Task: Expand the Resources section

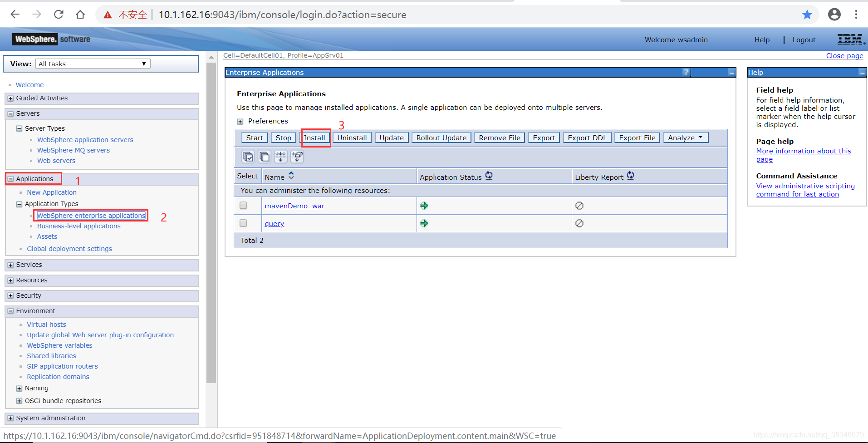Action: point(10,281)
